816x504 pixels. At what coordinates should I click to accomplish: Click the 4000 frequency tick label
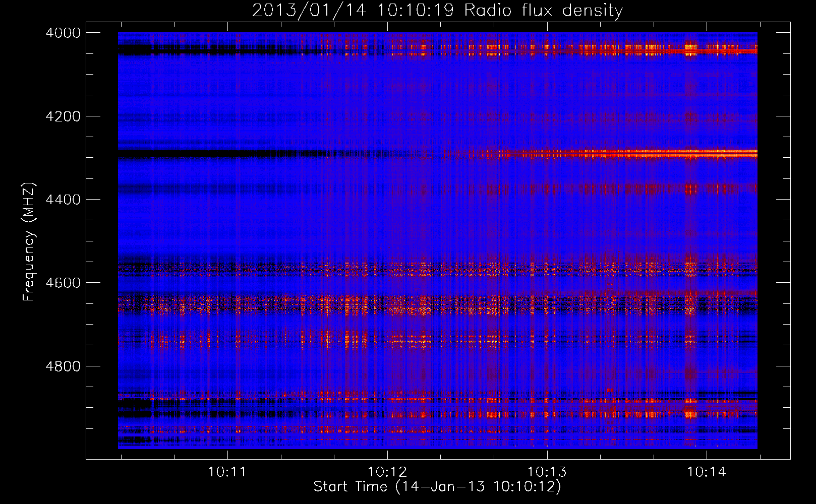click(x=63, y=33)
